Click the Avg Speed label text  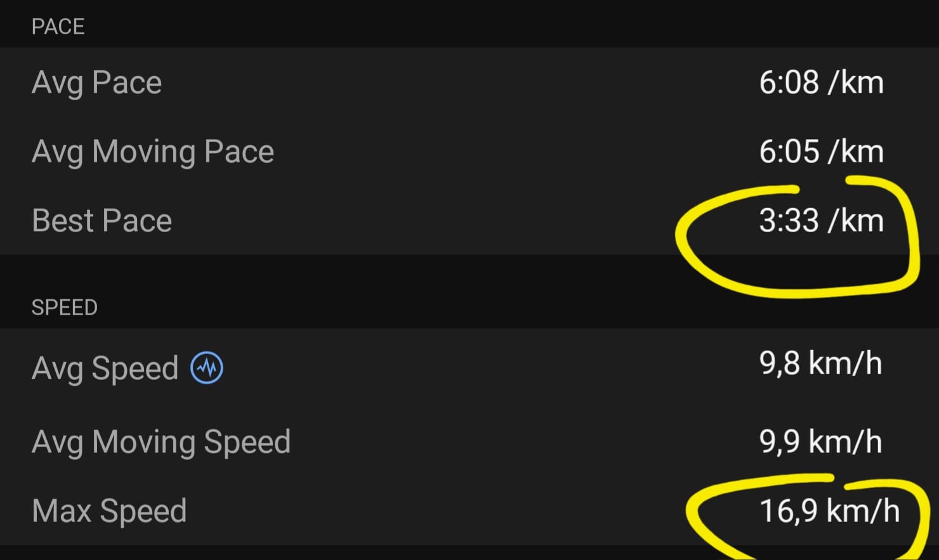tap(105, 368)
